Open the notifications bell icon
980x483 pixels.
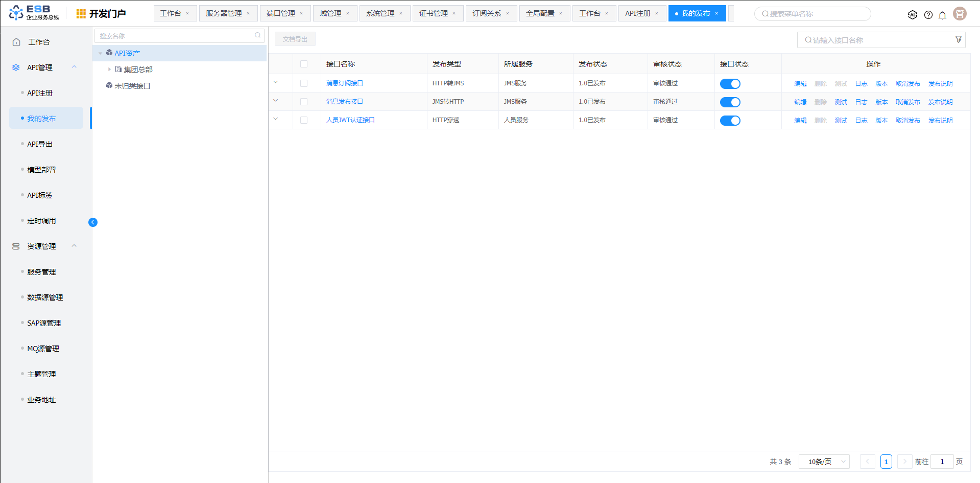[x=943, y=15]
